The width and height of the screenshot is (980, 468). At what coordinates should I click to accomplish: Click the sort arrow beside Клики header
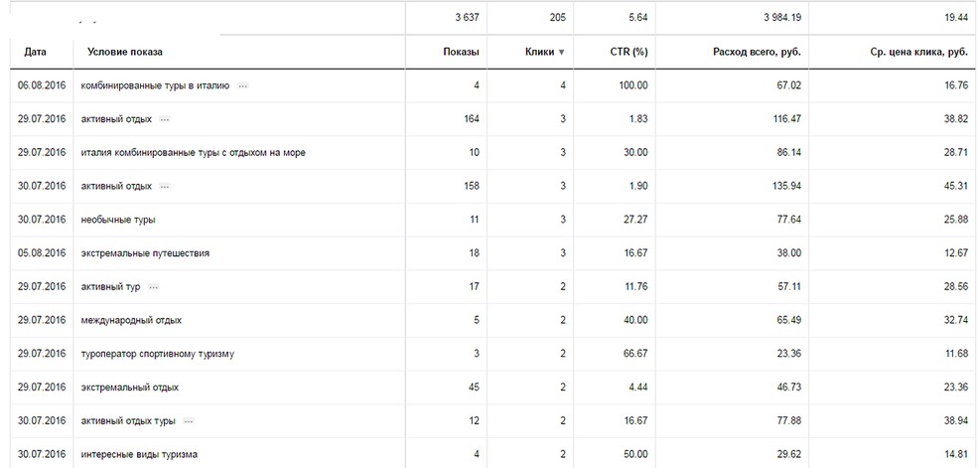pos(562,52)
